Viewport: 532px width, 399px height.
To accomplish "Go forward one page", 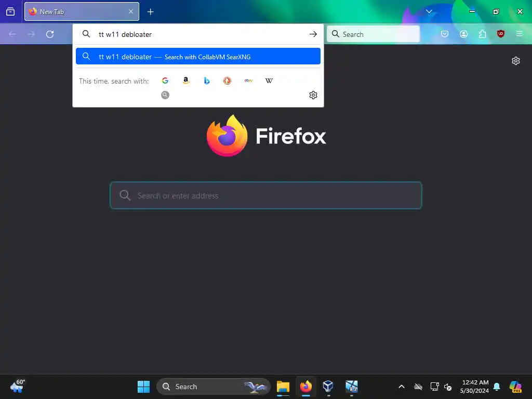I will tap(31, 34).
